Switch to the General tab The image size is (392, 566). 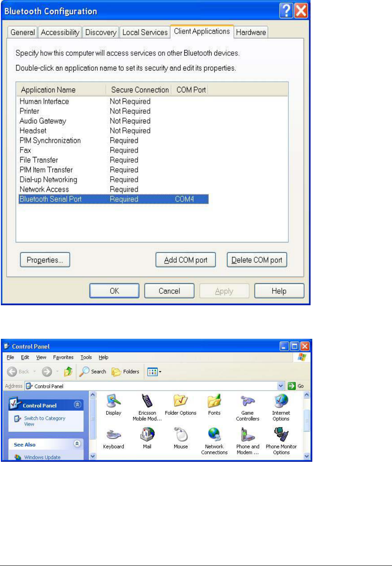coord(22,32)
